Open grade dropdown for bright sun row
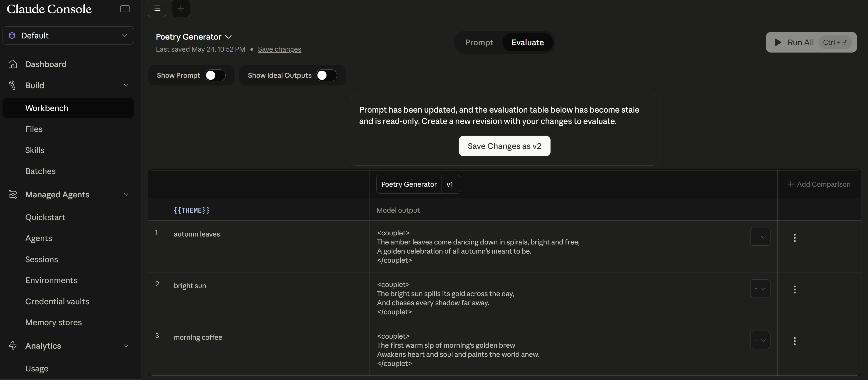868x380 pixels. [760, 288]
